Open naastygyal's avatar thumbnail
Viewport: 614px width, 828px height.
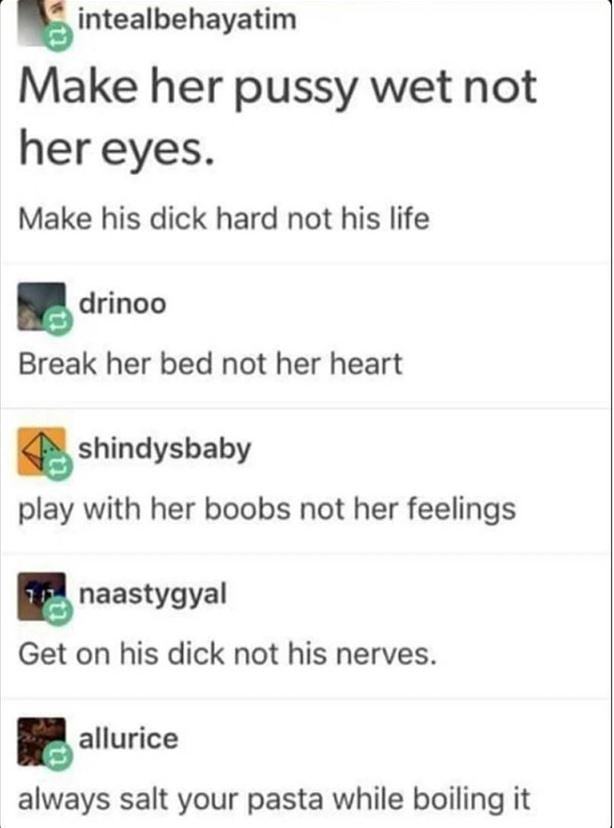click(41, 596)
